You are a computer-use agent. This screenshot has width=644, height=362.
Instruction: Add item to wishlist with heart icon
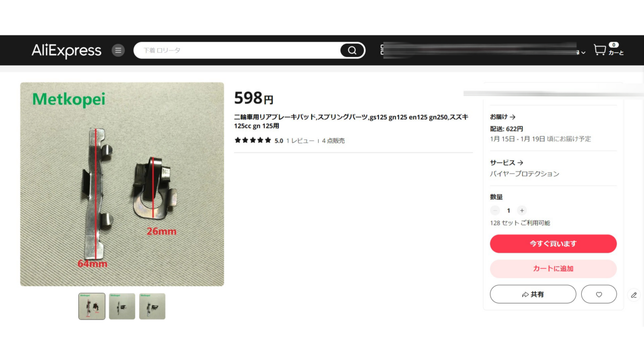pos(599,294)
